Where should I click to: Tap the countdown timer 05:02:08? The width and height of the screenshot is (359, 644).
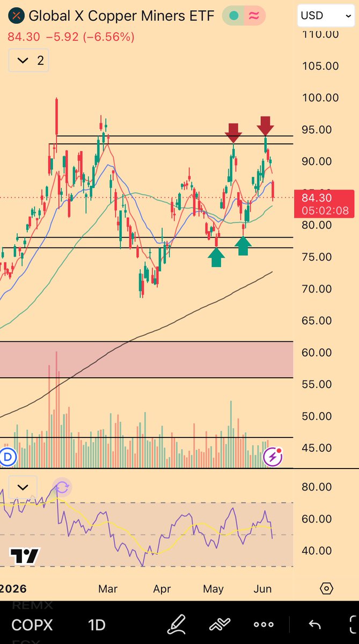click(324, 210)
